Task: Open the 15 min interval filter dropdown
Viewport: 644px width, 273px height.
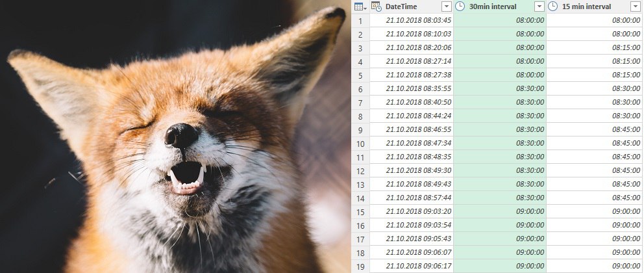Action: coord(635,6)
